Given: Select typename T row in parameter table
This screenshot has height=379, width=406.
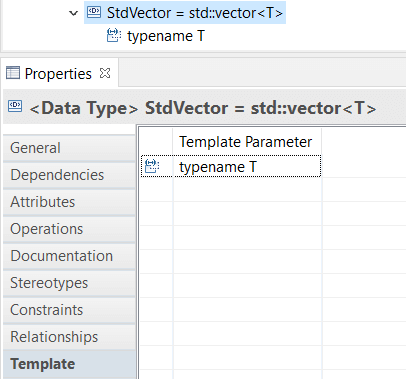Looking at the screenshot, I should (231, 166).
